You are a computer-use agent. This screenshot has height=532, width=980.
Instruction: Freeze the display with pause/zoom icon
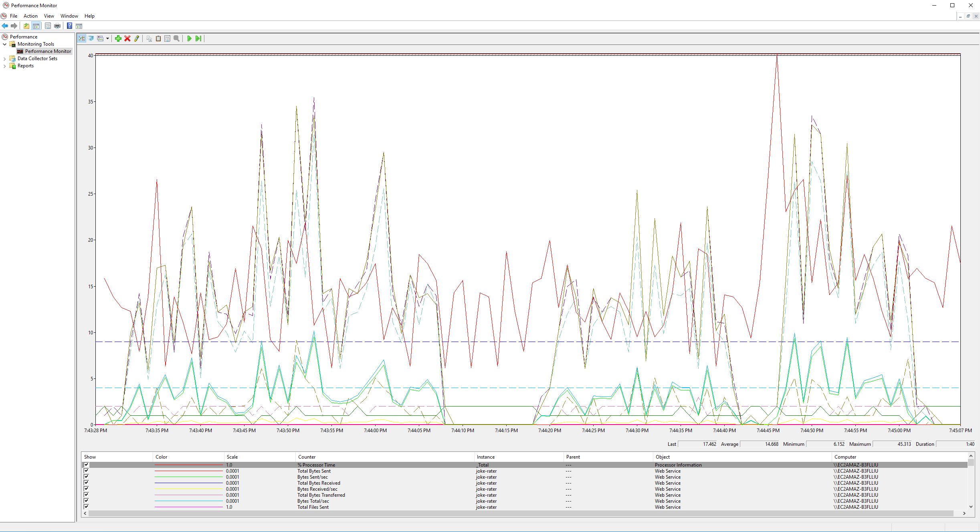tap(177, 38)
